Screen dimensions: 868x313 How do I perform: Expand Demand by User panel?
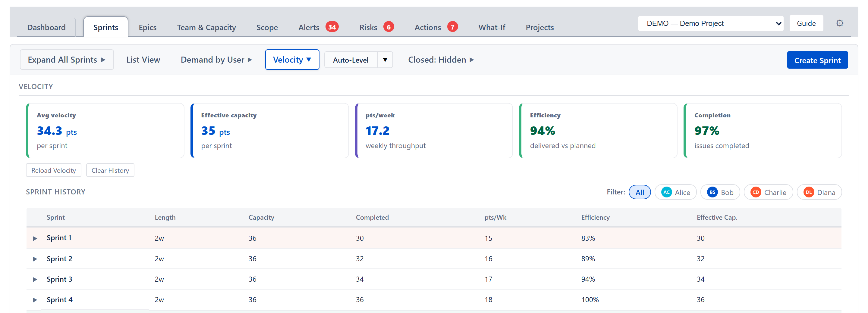[x=216, y=60]
